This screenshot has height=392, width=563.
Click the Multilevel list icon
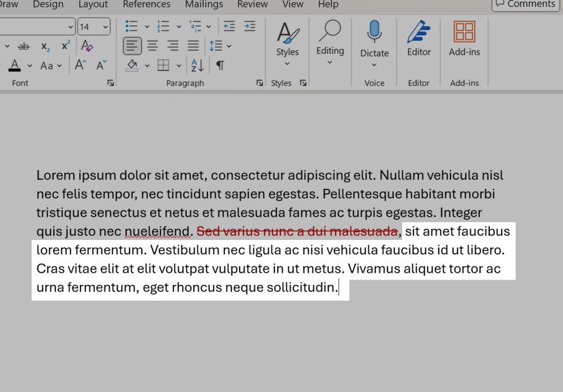pos(195,26)
